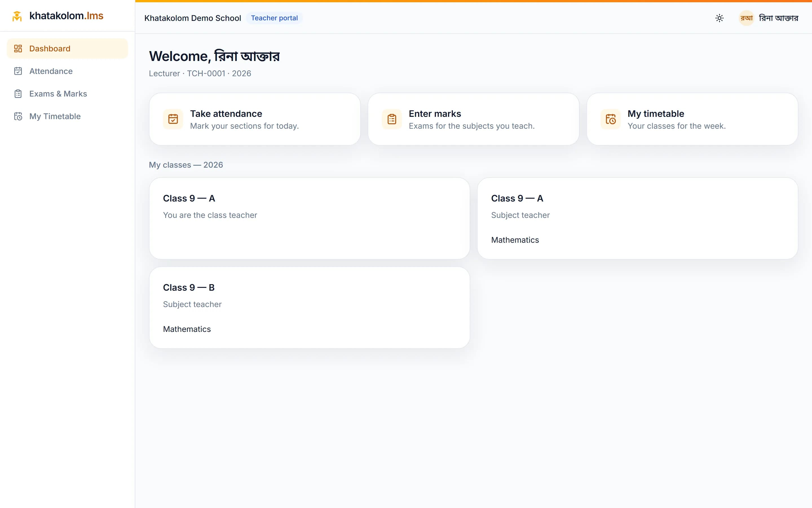Click 'Subject teacher' in the Class 9 — B card
This screenshot has width=812, height=508.
(192, 304)
